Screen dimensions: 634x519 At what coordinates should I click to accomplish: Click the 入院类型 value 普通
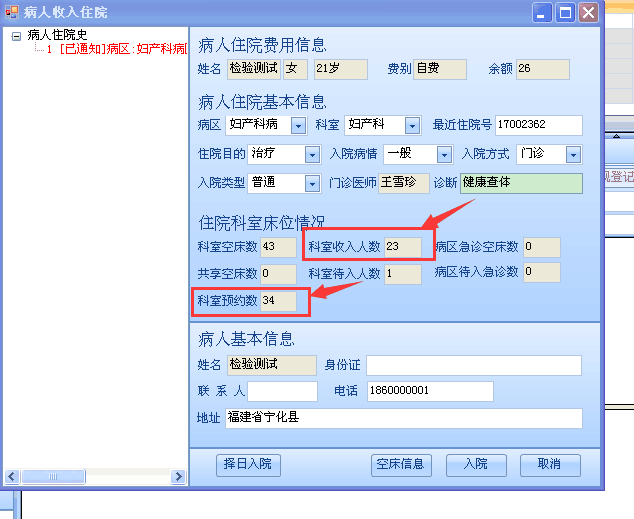point(264,183)
